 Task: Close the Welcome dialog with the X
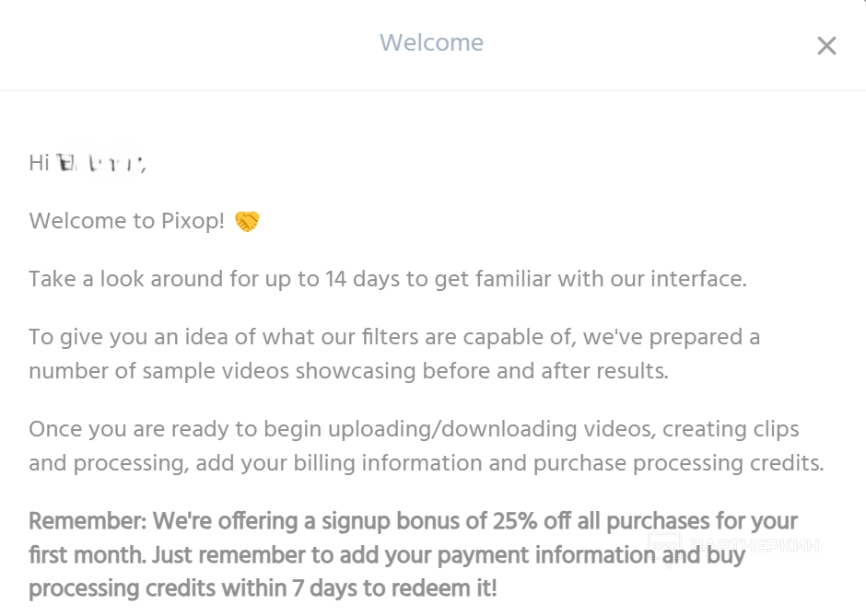coord(826,46)
